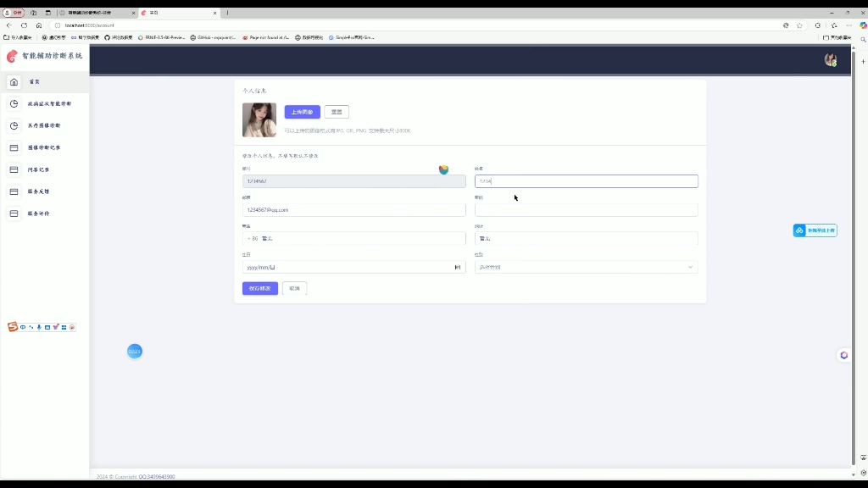Click the blue floating circle icon
Viewport: 868px width, 488px height.
click(135, 352)
